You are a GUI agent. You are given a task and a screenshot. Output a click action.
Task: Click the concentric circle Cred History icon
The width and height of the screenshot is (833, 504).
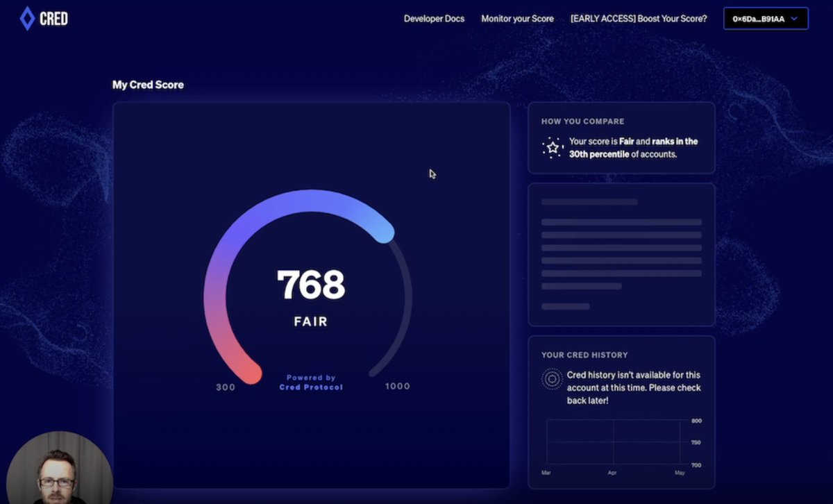(552, 379)
